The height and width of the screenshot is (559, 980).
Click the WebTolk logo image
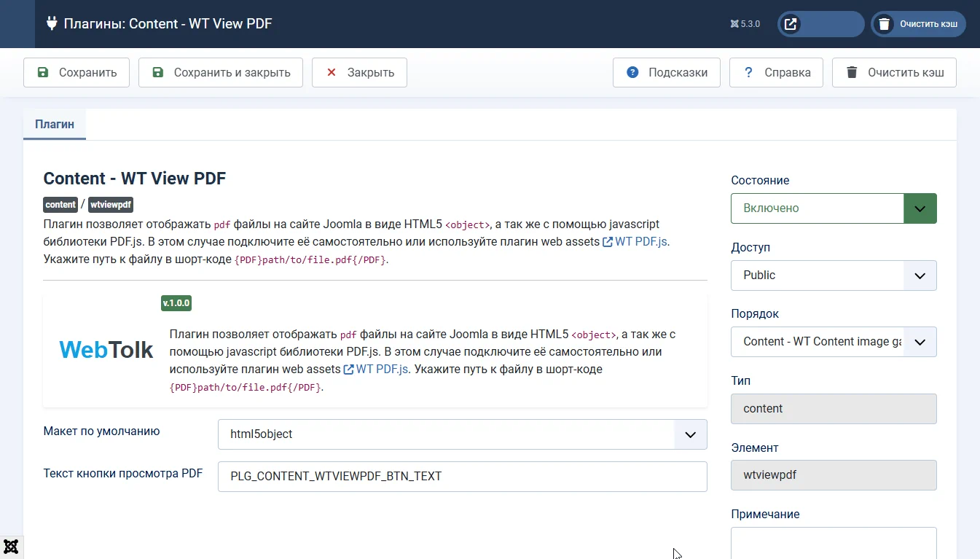pyautogui.click(x=106, y=351)
